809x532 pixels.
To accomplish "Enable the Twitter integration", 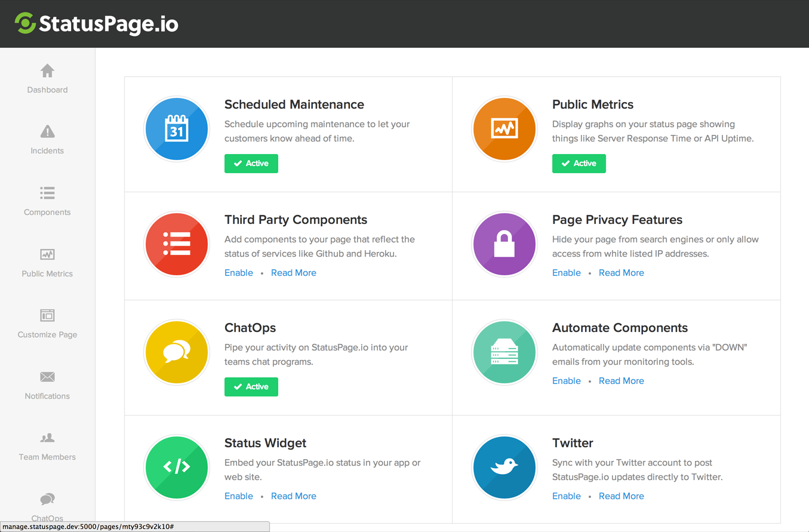I will pos(566,496).
